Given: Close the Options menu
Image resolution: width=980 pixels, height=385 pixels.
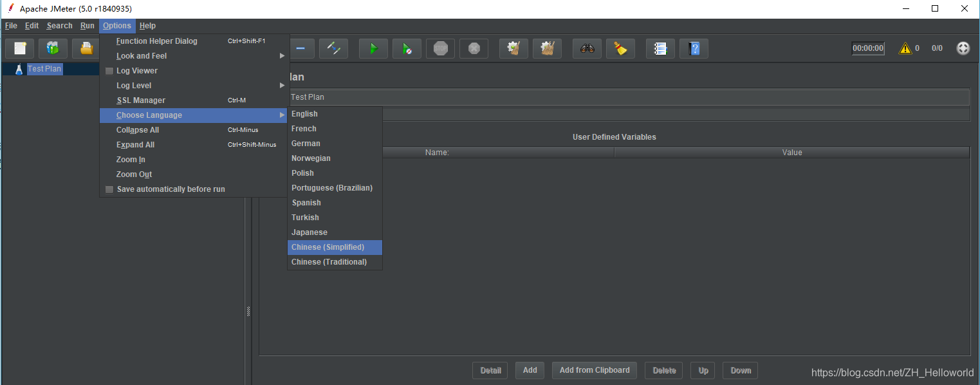Looking at the screenshot, I should tap(117, 26).
